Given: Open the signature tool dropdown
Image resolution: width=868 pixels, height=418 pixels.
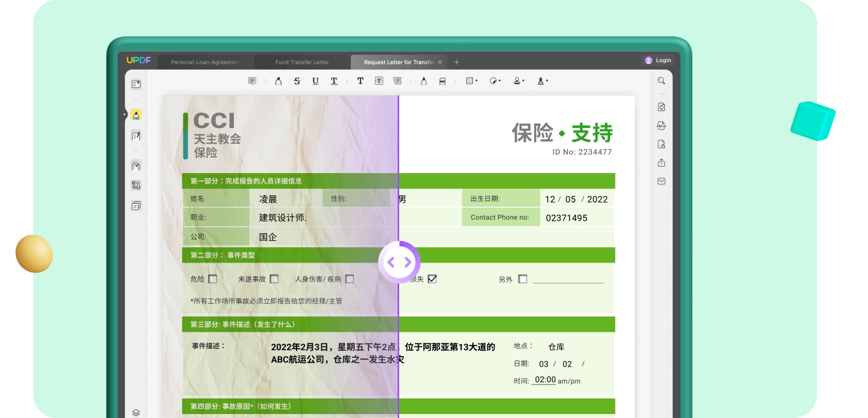Looking at the screenshot, I should point(543,81).
